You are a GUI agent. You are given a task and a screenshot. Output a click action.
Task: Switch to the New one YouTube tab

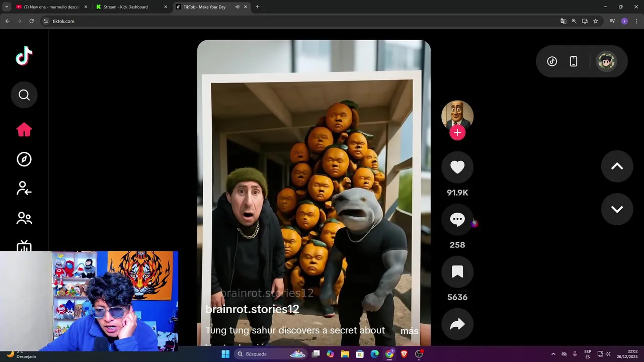coord(51,7)
